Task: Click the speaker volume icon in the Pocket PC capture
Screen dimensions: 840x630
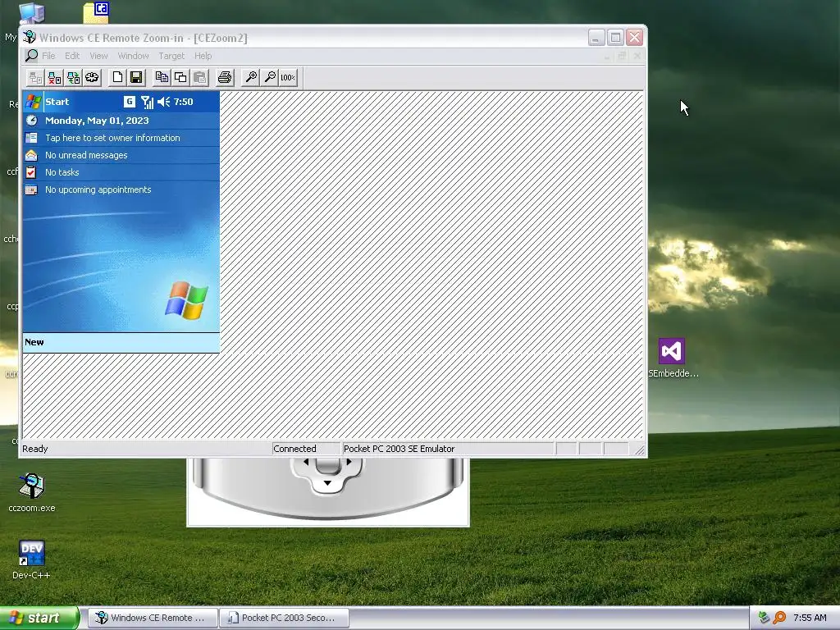Action: pyautogui.click(x=163, y=102)
